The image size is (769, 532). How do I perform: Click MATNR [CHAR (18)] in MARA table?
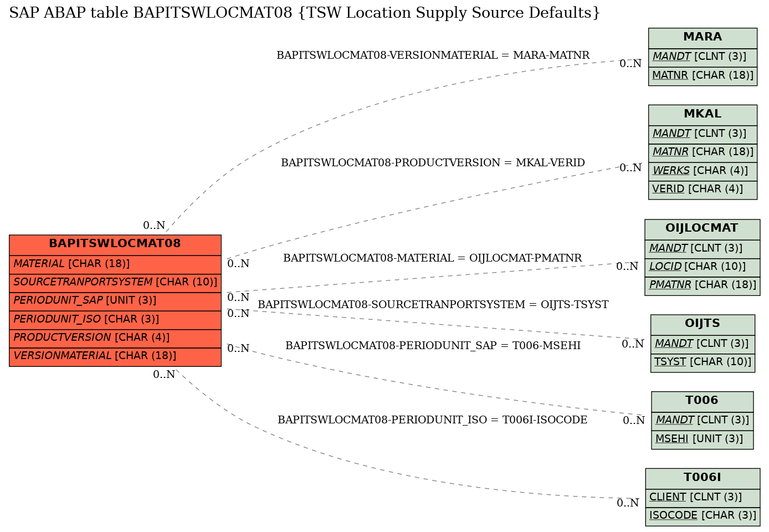pos(703,76)
